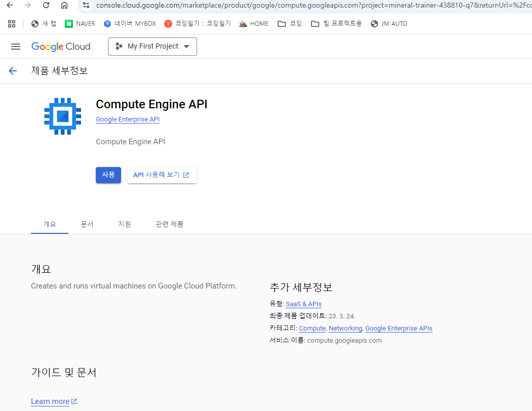532x411 pixels.
Task: Select the 개요 tab
Action: pos(50,224)
